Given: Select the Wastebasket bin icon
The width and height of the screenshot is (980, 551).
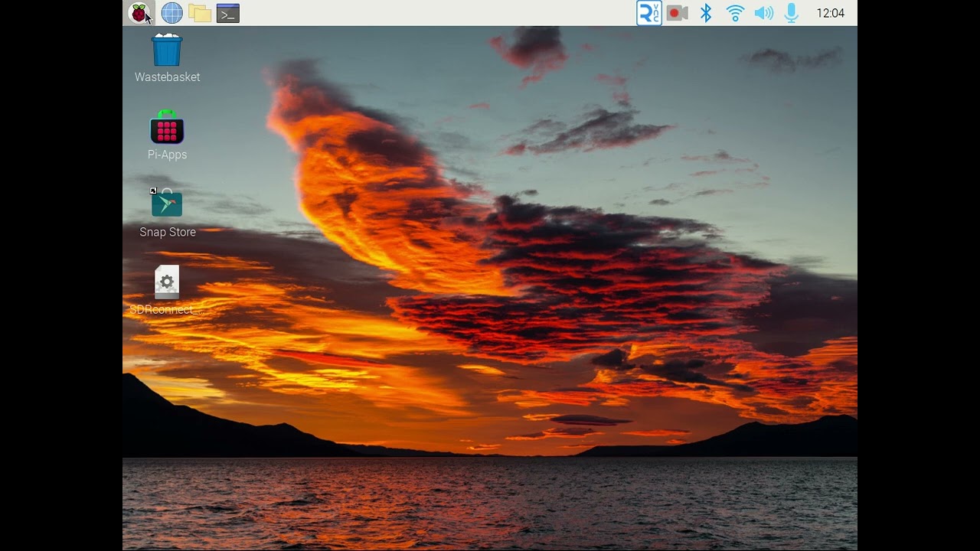Looking at the screenshot, I should pyautogui.click(x=167, y=51).
